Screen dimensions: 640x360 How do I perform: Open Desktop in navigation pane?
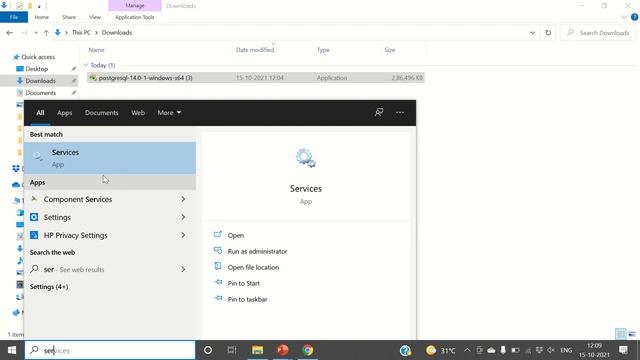[37, 69]
